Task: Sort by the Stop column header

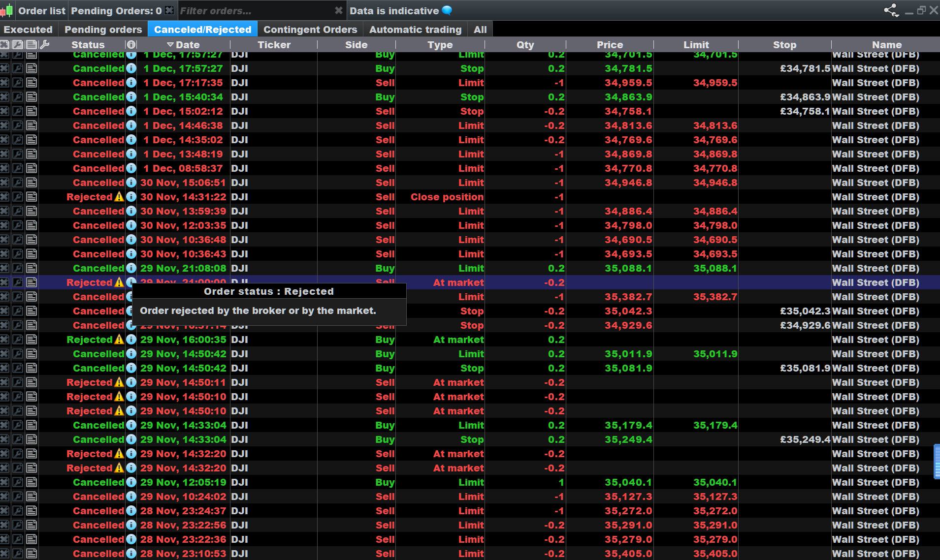Action: point(785,45)
